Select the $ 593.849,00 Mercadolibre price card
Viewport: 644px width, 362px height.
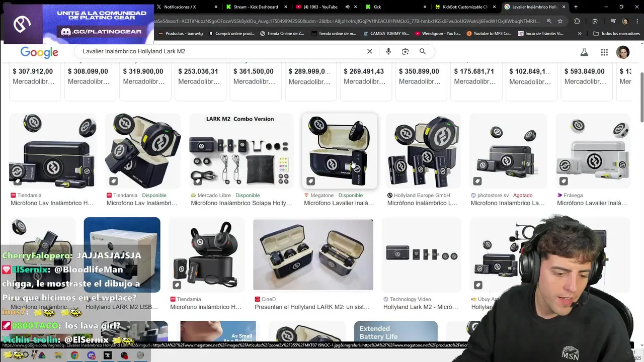[x=587, y=82]
